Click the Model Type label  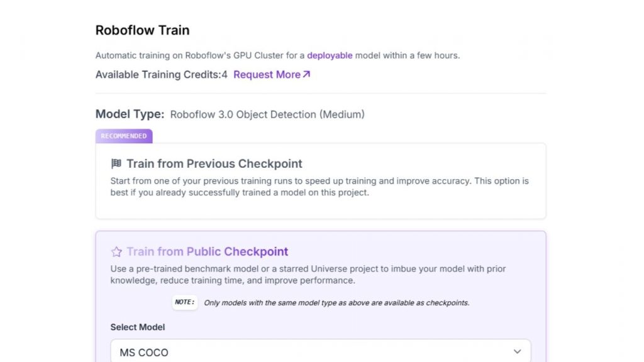130,114
